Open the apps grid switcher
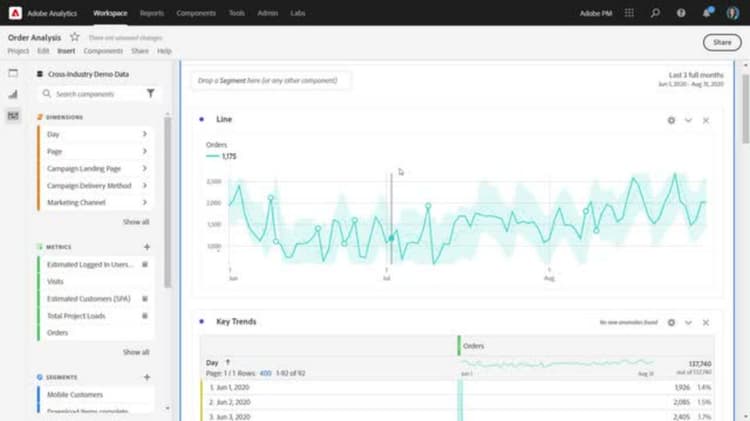This screenshot has height=421, width=750. 629,13
